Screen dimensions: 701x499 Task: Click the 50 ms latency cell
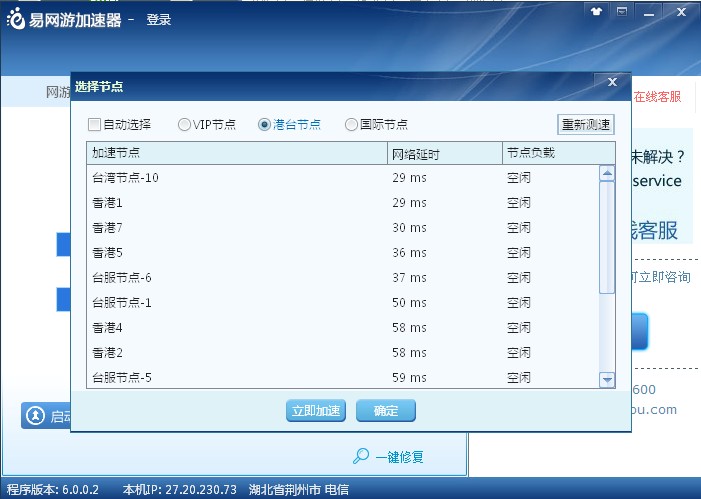point(410,303)
